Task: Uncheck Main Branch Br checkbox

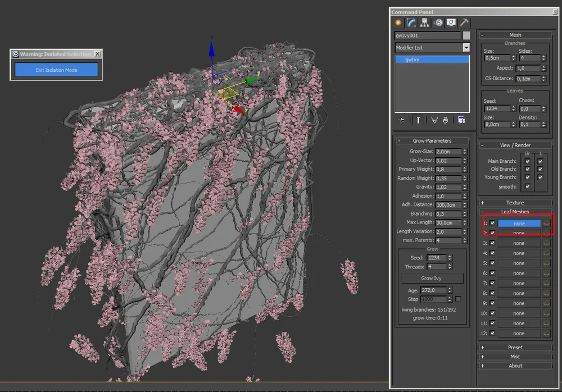Action: pyautogui.click(x=527, y=161)
